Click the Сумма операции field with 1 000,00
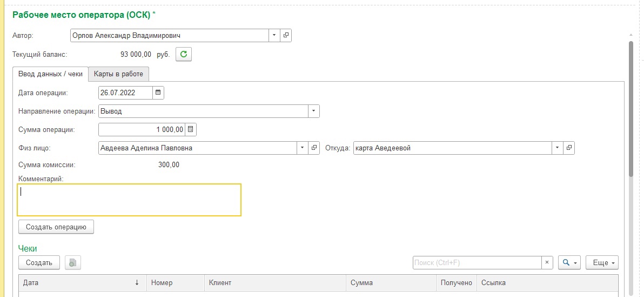644x297 pixels. point(142,130)
